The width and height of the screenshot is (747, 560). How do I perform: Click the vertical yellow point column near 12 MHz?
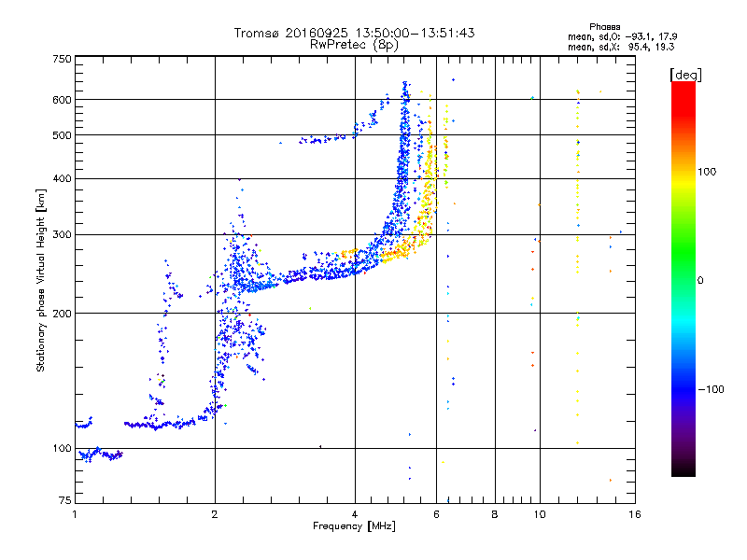coord(578,267)
